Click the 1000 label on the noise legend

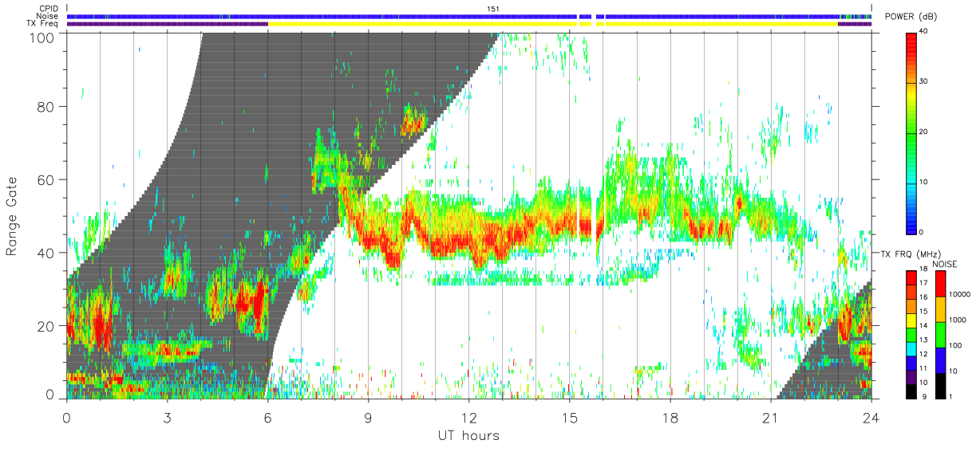pyautogui.click(x=958, y=320)
